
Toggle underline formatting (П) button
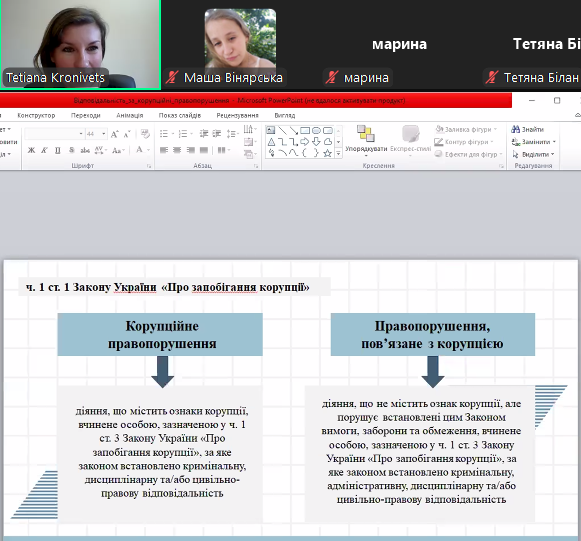(x=57, y=150)
